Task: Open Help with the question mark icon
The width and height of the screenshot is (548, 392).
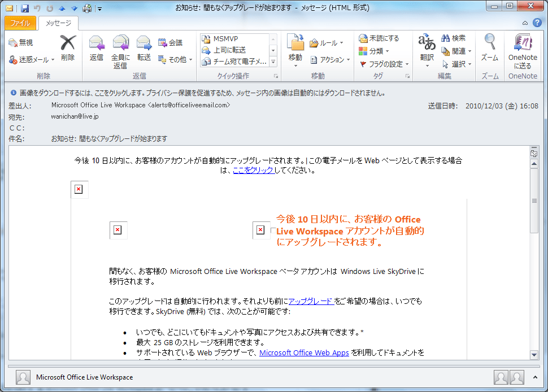Action: (537, 23)
